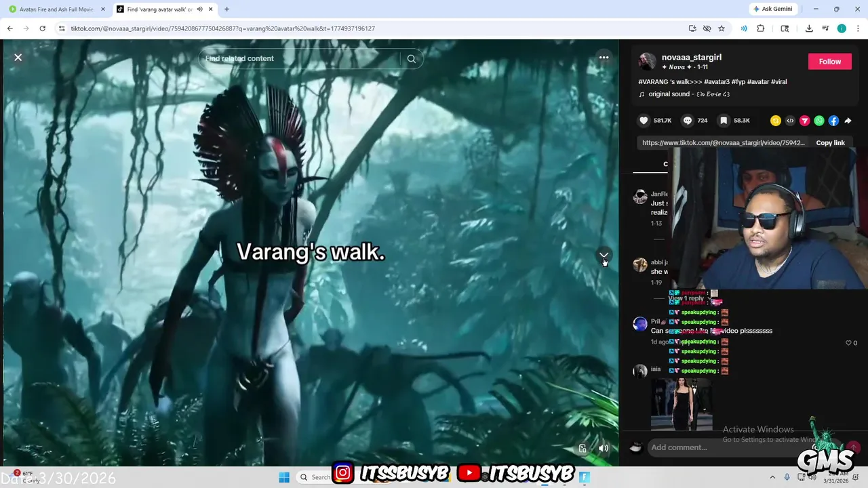Search using the magnifier in Find related content

coord(411,59)
